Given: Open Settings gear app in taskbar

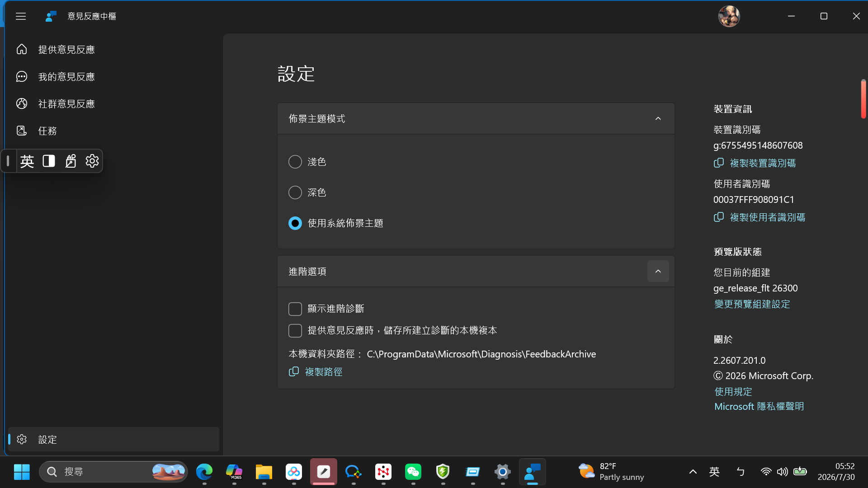Looking at the screenshot, I should 503,472.
